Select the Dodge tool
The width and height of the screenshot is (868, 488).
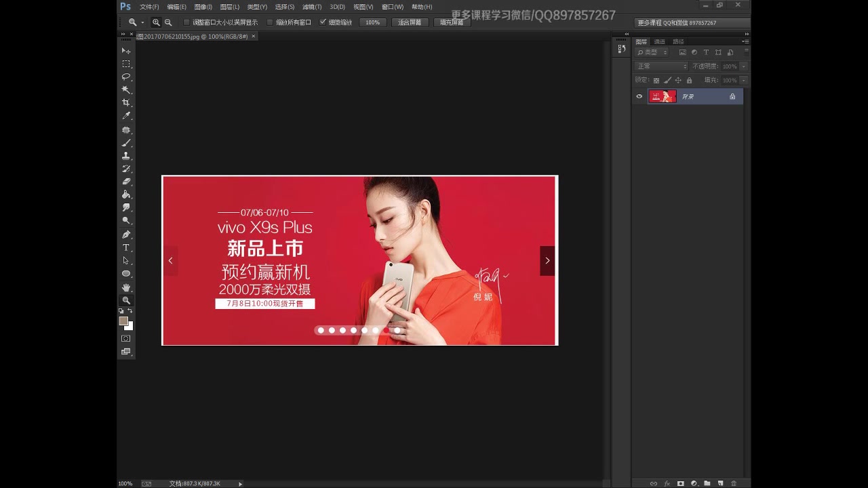click(x=126, y=221)
